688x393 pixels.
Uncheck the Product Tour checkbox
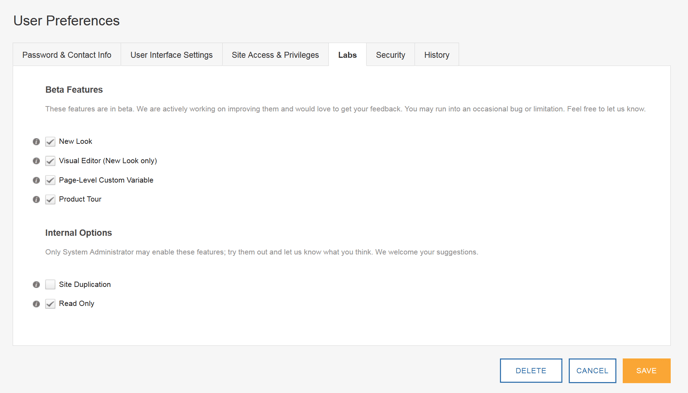point(50,200)
